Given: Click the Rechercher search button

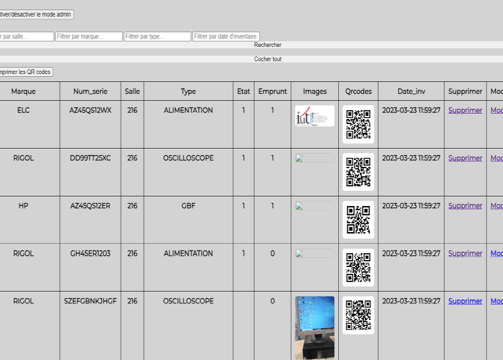Looking at the screenshot, I should (x=251, y=45).
